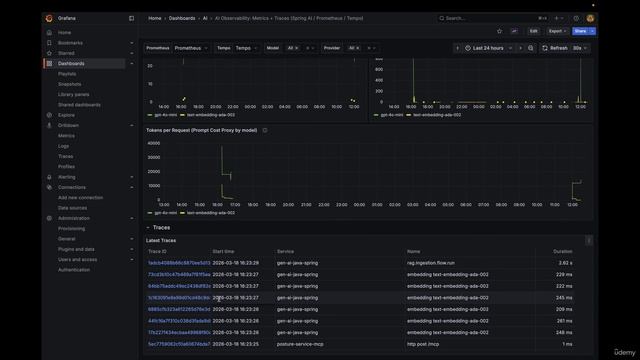Remove the All chip from Model filter

(297, 48)
